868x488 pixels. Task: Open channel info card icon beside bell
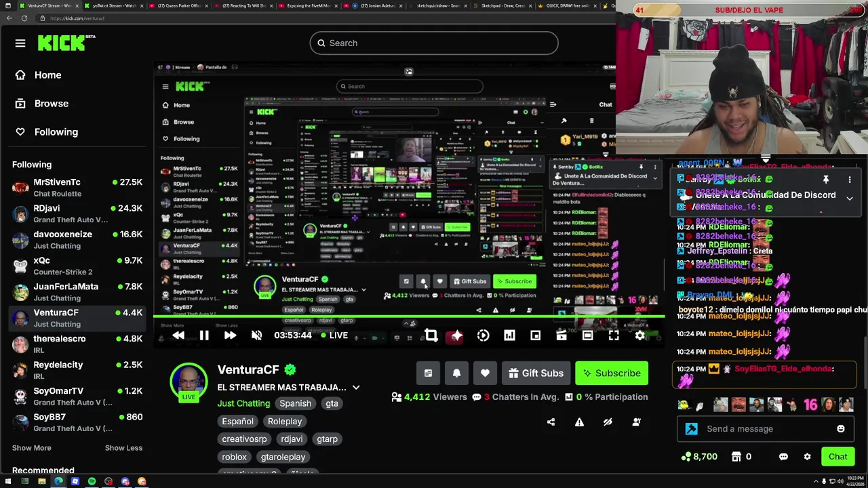(x=428, y=373)
